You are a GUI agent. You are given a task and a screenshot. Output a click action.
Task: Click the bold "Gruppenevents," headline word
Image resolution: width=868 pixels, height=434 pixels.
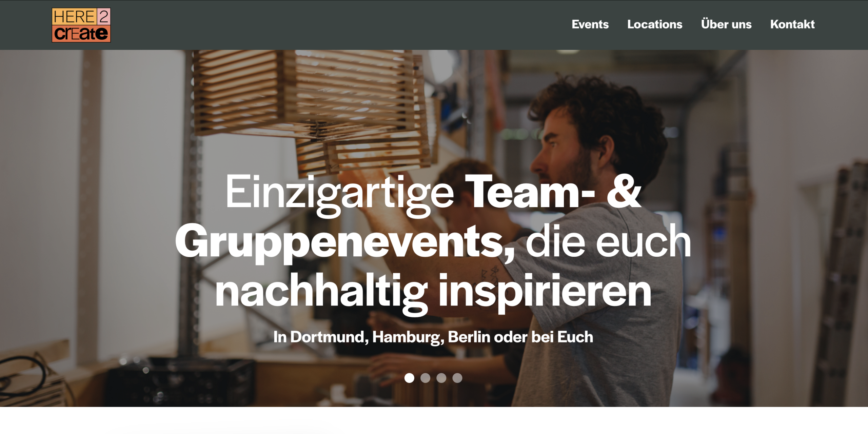click(x=345, y=243)
